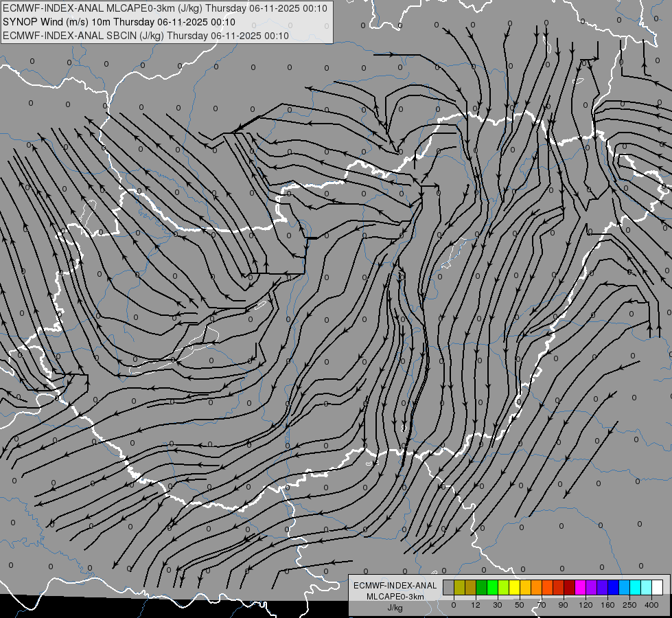Screen dimensions: 672x618
Task: Click the dark red swatch in color scale
Action: [x=570, y=587]
